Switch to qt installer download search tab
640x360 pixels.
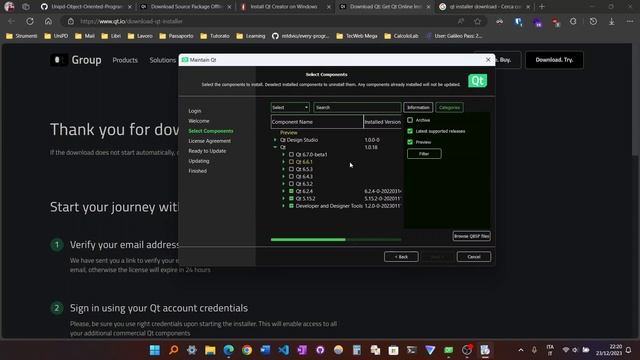(x=484, y=7)
